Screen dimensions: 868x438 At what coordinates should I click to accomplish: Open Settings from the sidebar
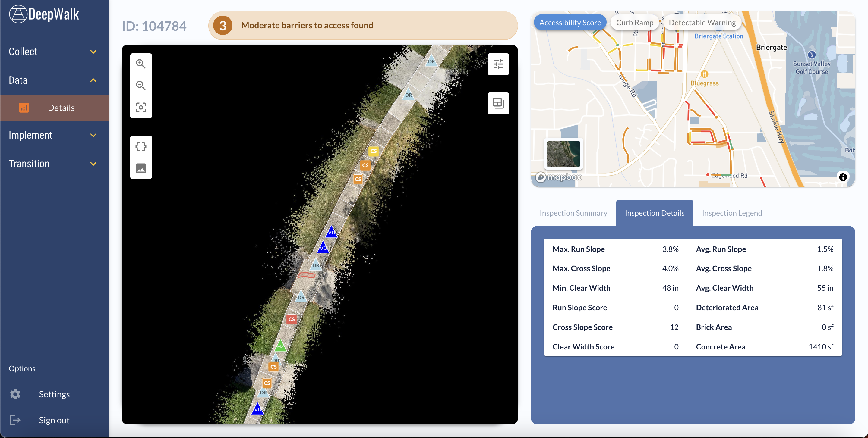click(54, 394)
